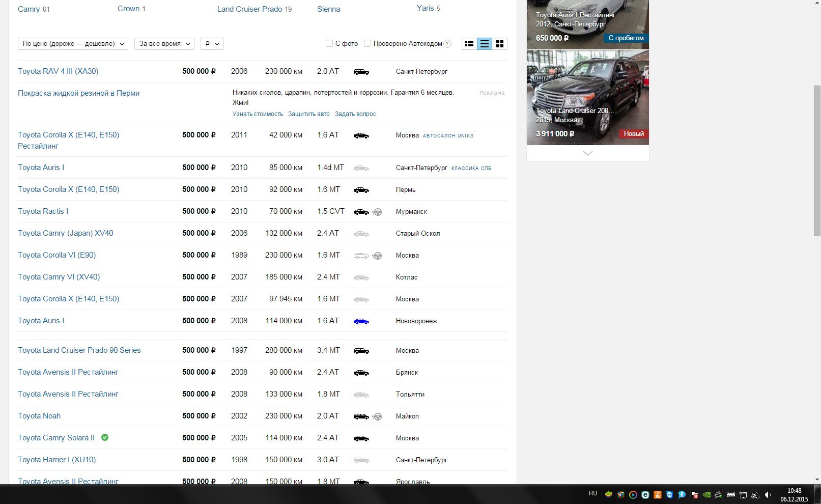Select the Land Cruiser Prado model filter
The image size is (821, 504).
pos(249,9)
